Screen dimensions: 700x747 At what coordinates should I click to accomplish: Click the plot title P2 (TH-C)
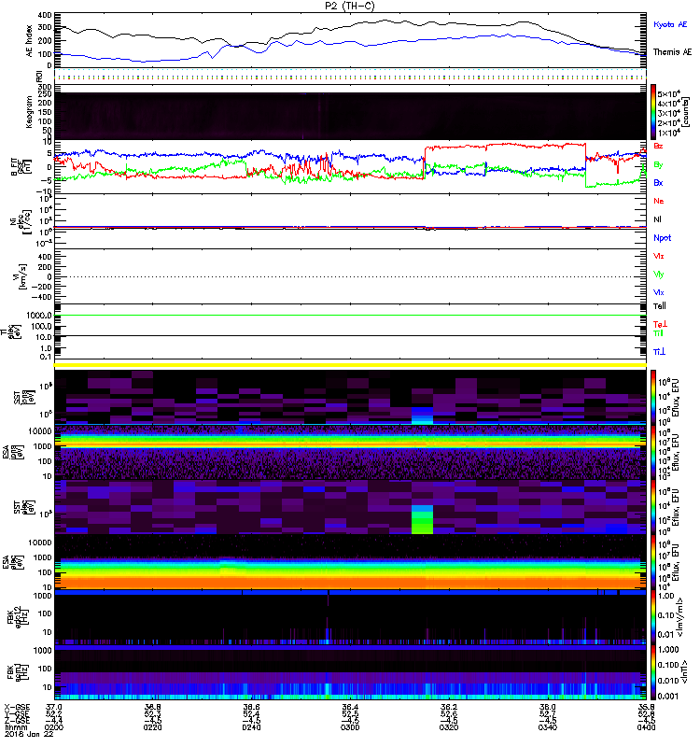coord(349,6)
